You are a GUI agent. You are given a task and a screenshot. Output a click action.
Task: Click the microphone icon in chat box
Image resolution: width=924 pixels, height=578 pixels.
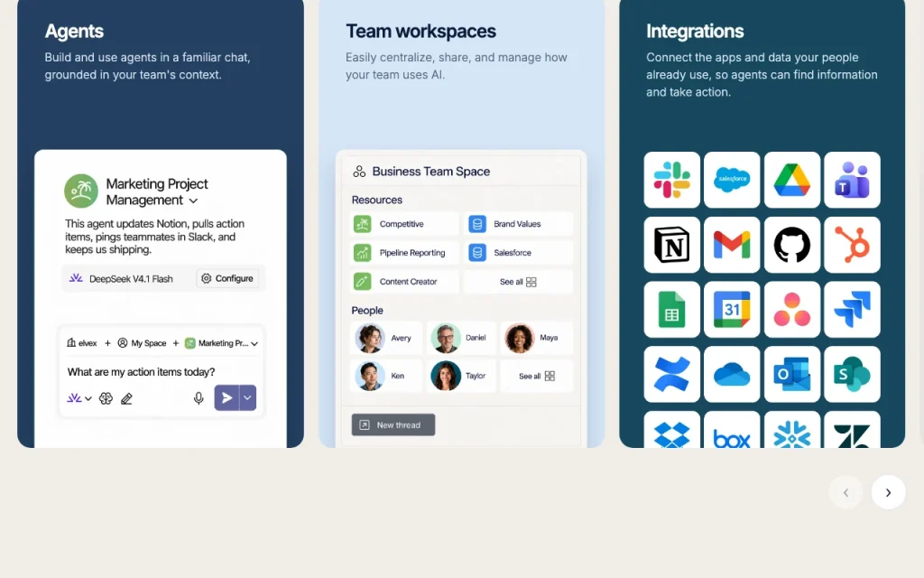coord(199,398)
